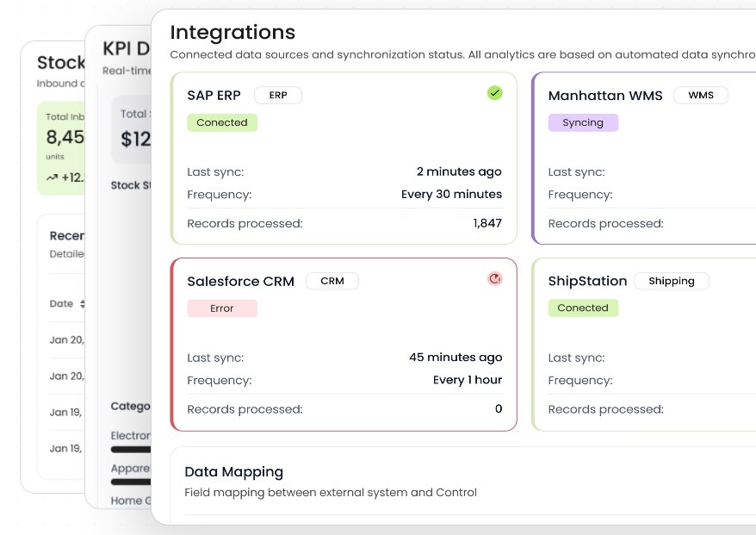Click the green check icon on SAP ERP
Screen dimensions: 756x535
click(494, 93)
